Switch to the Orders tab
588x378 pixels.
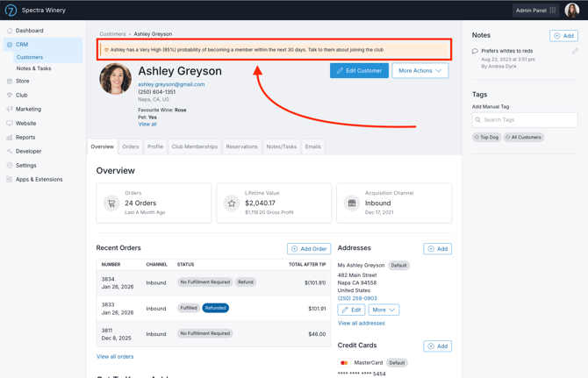click(x=131, y=146)
